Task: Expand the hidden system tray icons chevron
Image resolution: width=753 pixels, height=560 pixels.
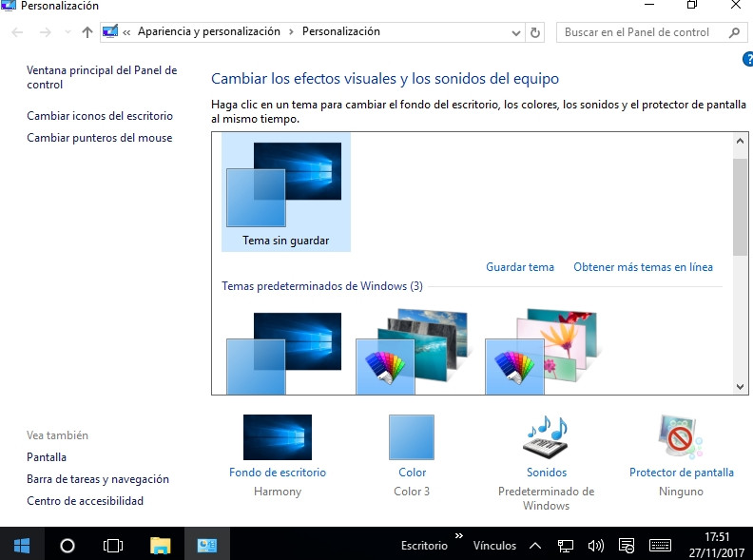Action: (x=535, y=546)
